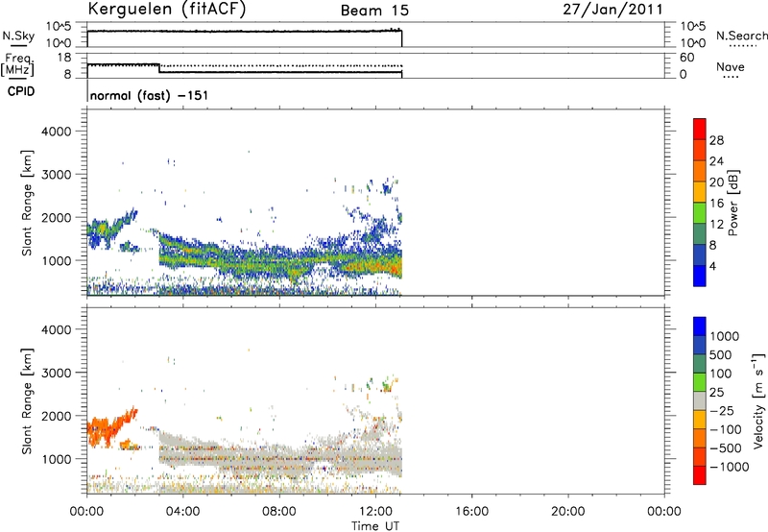Click the 'CPID' row label
This screenshot has height=532, width=768.
tap(21, 91)
